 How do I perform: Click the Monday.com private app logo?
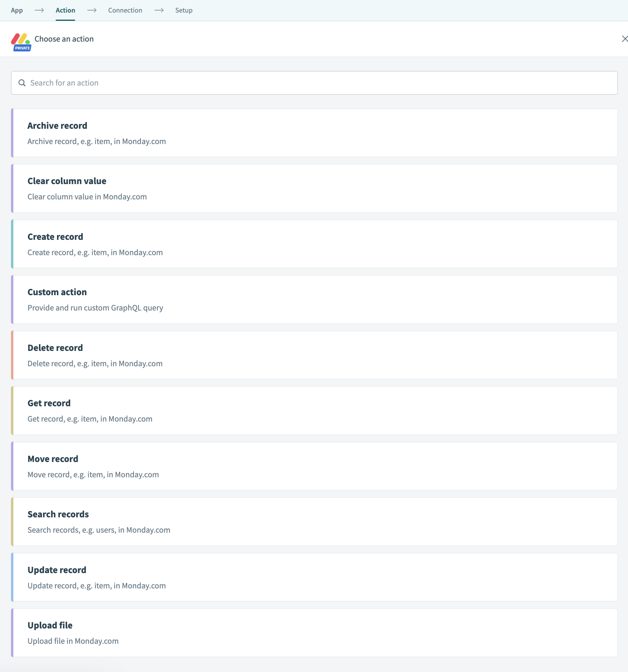click(x=20, y=39)
